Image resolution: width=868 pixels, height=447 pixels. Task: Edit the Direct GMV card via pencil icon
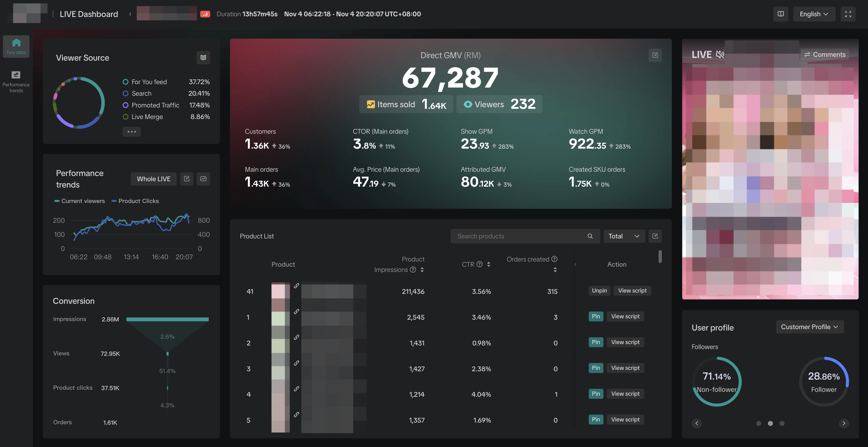click(x=655, y=55)
